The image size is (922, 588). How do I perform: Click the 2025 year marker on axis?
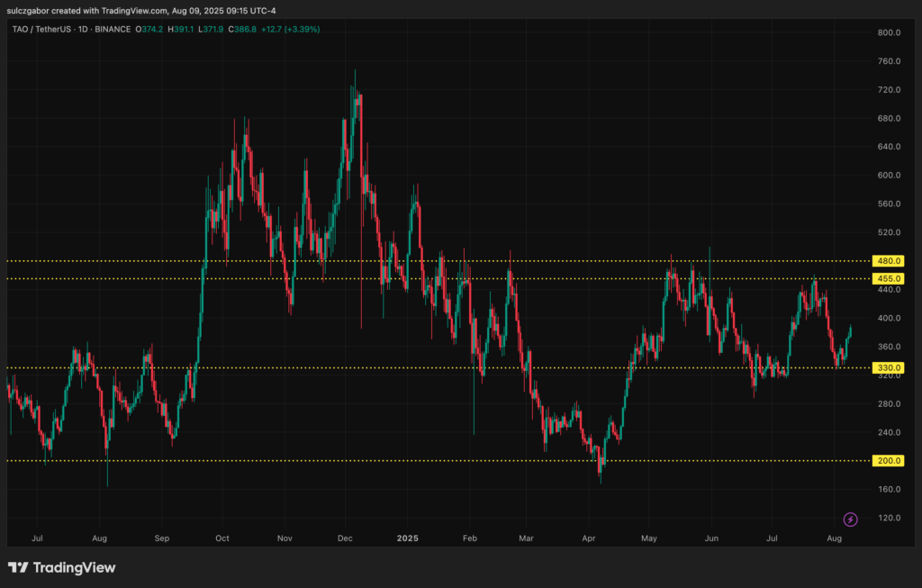(408, 538)
